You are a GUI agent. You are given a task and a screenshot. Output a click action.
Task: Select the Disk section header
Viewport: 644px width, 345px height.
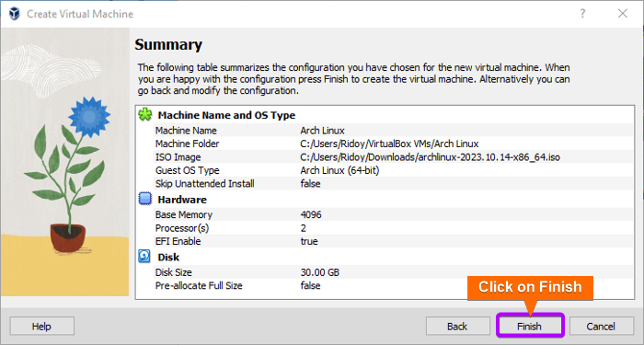coord(168,257)
